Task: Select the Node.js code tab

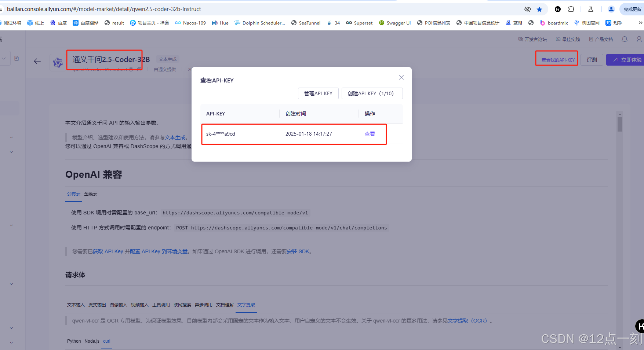Action: 92,341
